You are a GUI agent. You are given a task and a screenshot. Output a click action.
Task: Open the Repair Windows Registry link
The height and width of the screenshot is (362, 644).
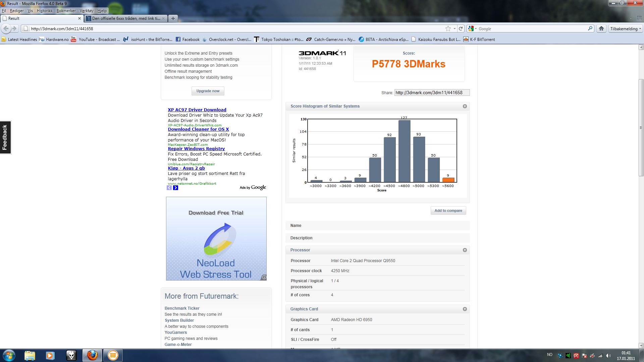click(196, 148)
